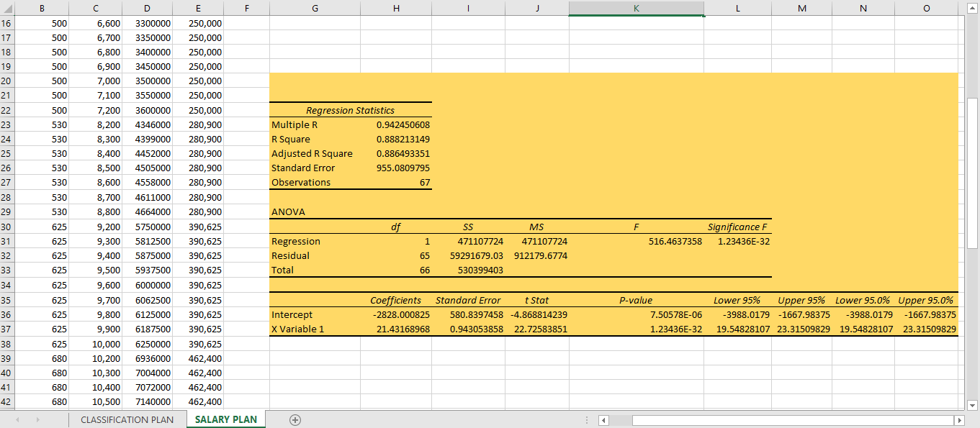Switch to the CLASSIFICATION PLAN tab
980x428 pixels.
(127, 419)
